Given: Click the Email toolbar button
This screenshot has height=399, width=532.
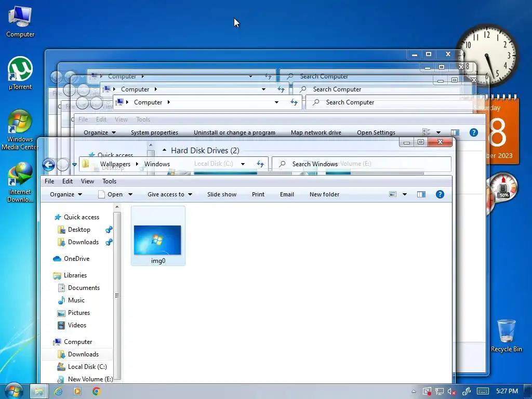Looking at the screenshot, I should pos(287,194).
